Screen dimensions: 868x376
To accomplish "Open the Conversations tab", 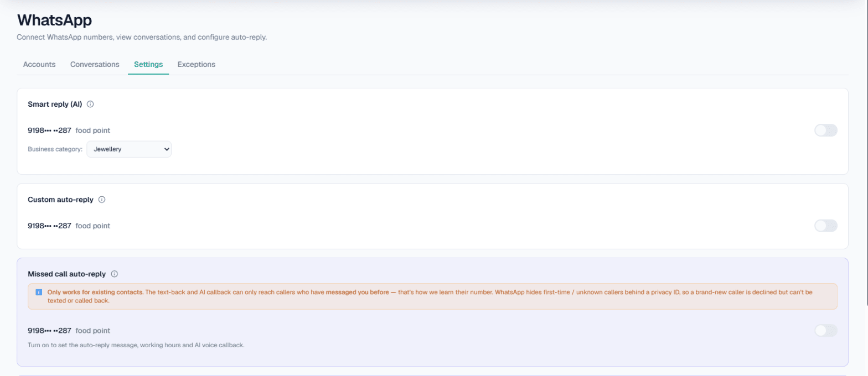I will point(95,64).
